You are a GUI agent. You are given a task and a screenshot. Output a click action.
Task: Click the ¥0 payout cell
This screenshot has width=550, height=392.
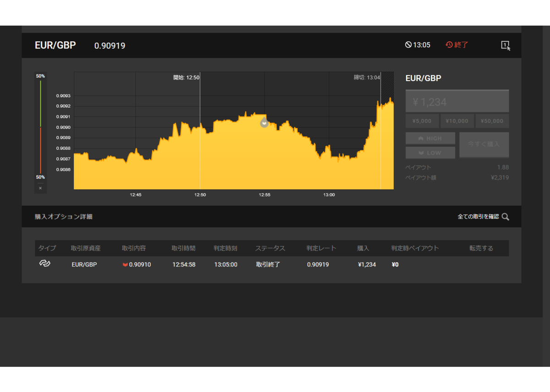395,264
